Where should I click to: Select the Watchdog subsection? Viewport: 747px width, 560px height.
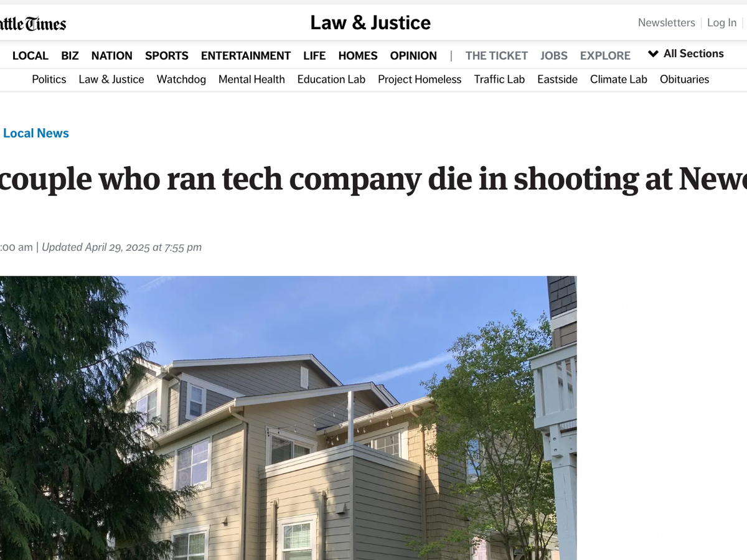click(x=181, y=79)
